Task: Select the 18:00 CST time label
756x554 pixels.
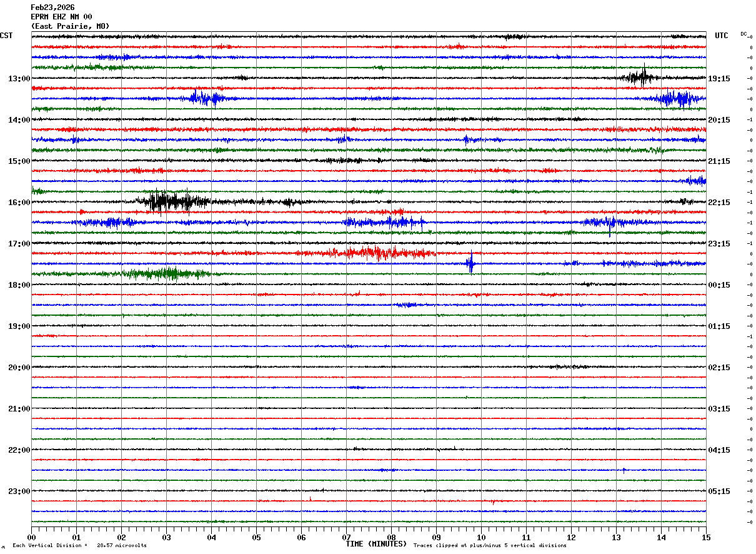Action: pyautogui.click(x=19, y=285)
